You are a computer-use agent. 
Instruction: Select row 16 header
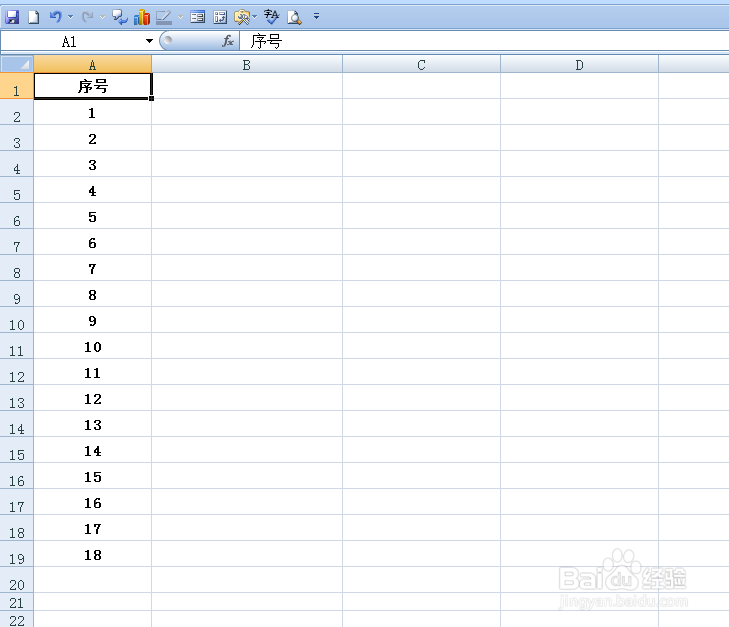coord(17,476)
